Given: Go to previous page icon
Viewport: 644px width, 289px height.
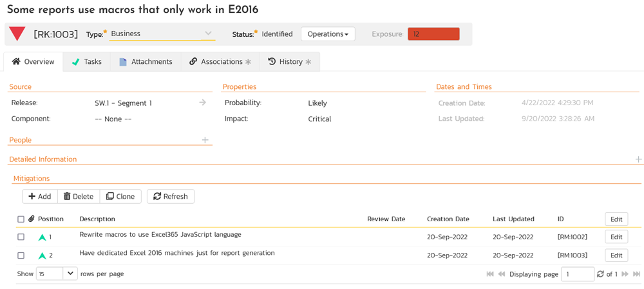Looking at the screenshot, I should tap(502, 274).
